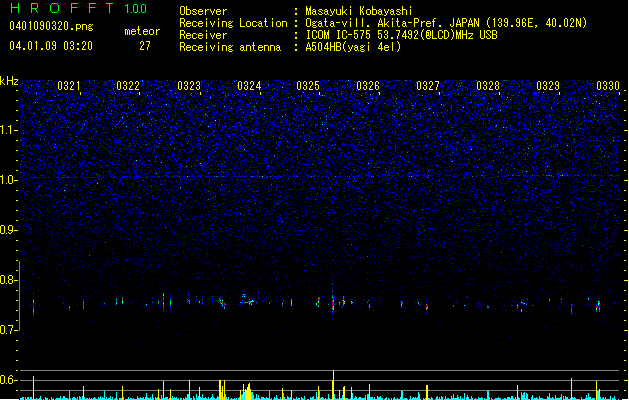
Task: Click the HROFFT 1.0.0 title text
Action: (78, 8)
